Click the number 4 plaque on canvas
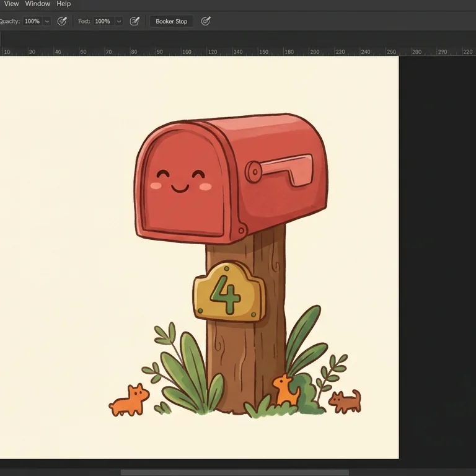476x476 pixels. click(229, 291)
